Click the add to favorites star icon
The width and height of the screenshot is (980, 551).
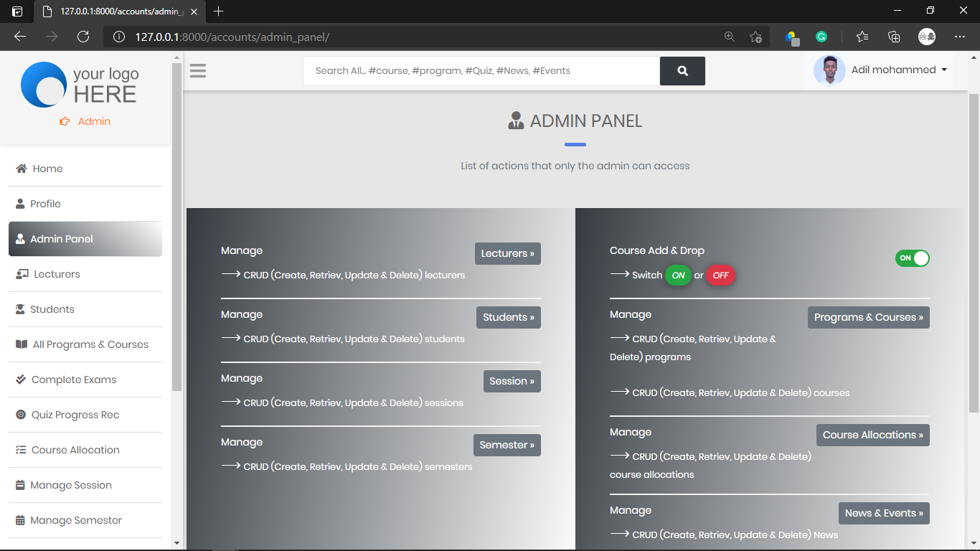pos(755,37)
